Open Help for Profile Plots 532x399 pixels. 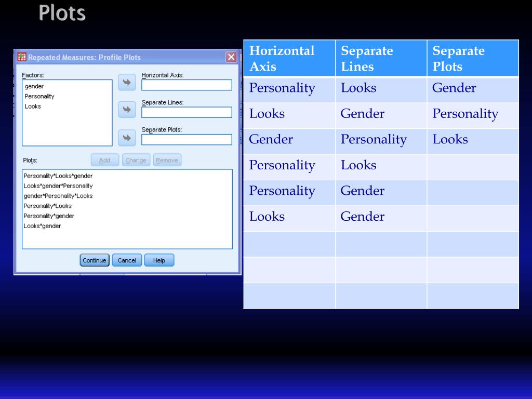159,260
